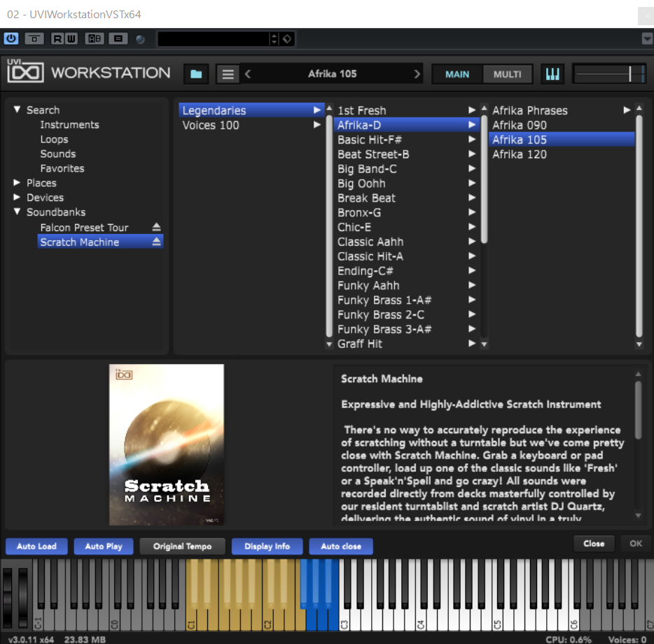Viewport: 654px width, 644px height.
Task: Click the Scratch Machine cover artwork
Action: 167,444
